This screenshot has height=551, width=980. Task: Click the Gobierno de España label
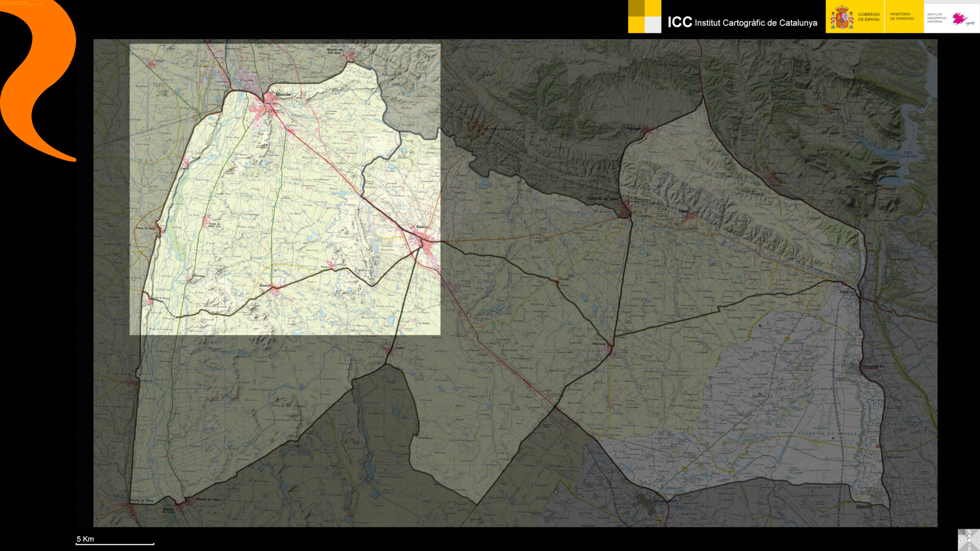pos(869,16)
